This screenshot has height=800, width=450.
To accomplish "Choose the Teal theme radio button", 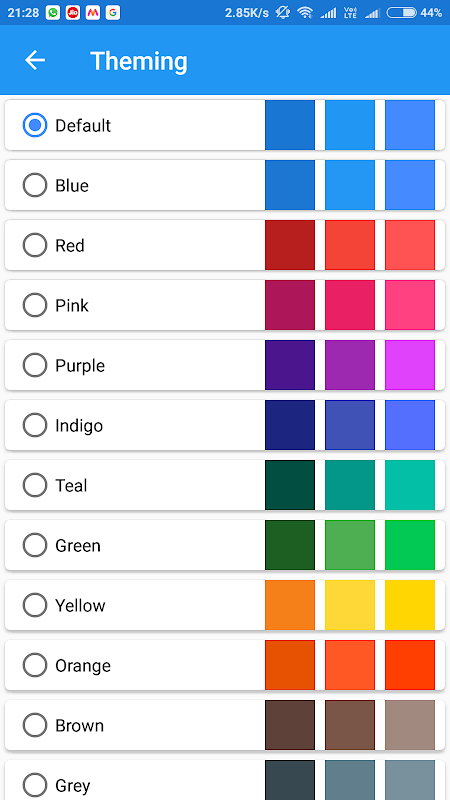I will [35, 485].
